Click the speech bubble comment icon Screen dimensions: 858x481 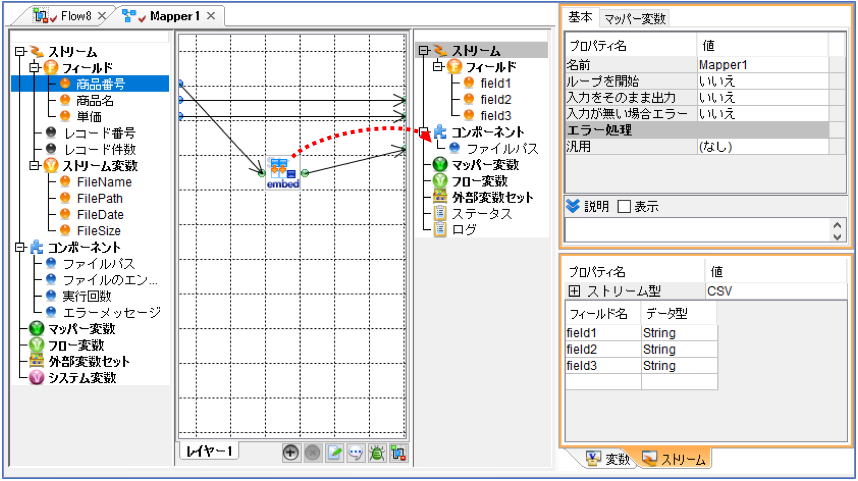pyautogui.click(x=356, y=453)
